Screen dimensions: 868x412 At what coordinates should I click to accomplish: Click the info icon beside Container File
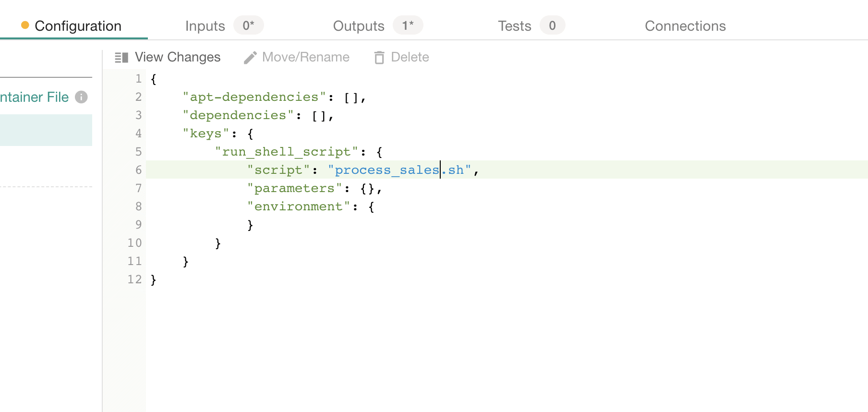coord(82,97)
